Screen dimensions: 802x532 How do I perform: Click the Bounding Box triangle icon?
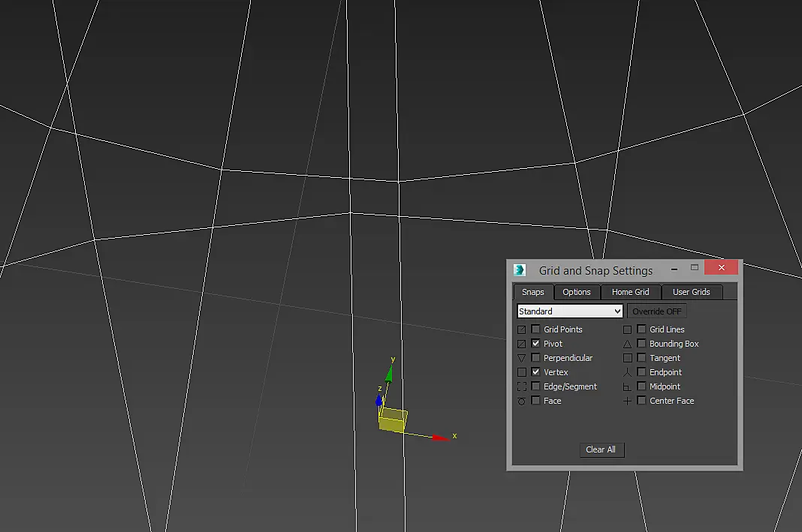[x=628, y=344]
